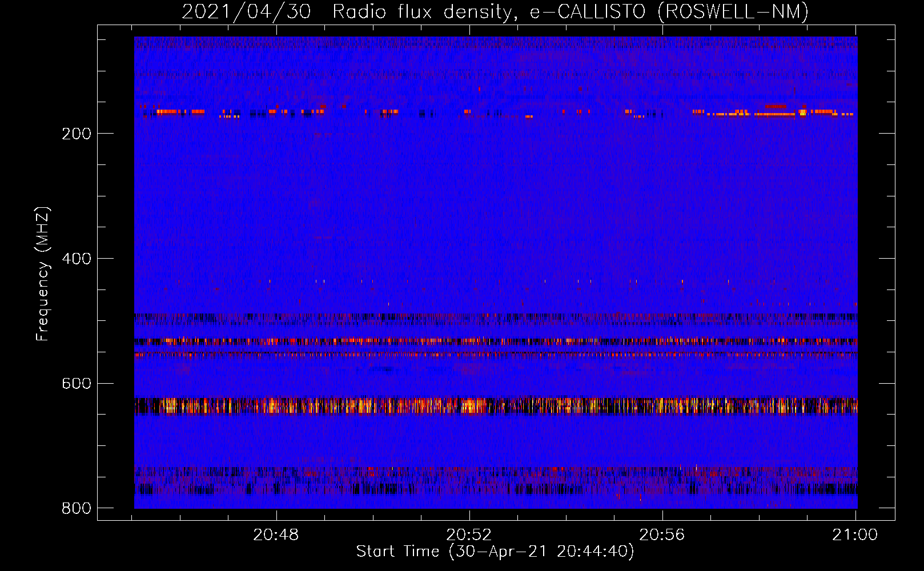This screenshot has width=924, height=571.
Task: Click the 400 frequency tick label
Action: (77, 259)
